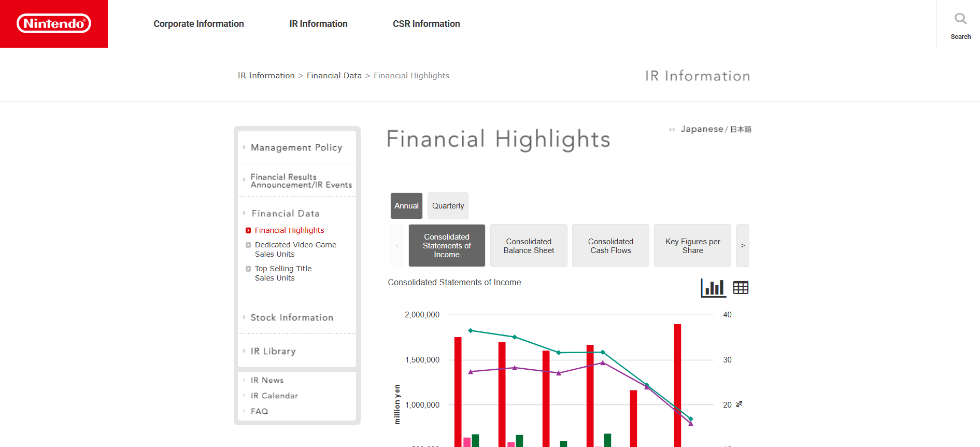Click right axis value 30
Screen dimensions: 980x447
click(x=727, y=360)
